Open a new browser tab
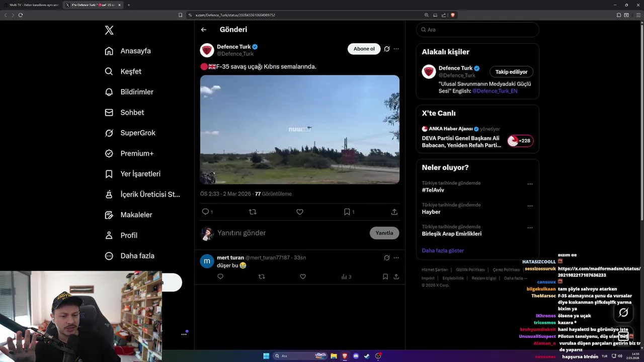Image resolution: width=644 pixels, height=362 pixels. coord(129,5)
